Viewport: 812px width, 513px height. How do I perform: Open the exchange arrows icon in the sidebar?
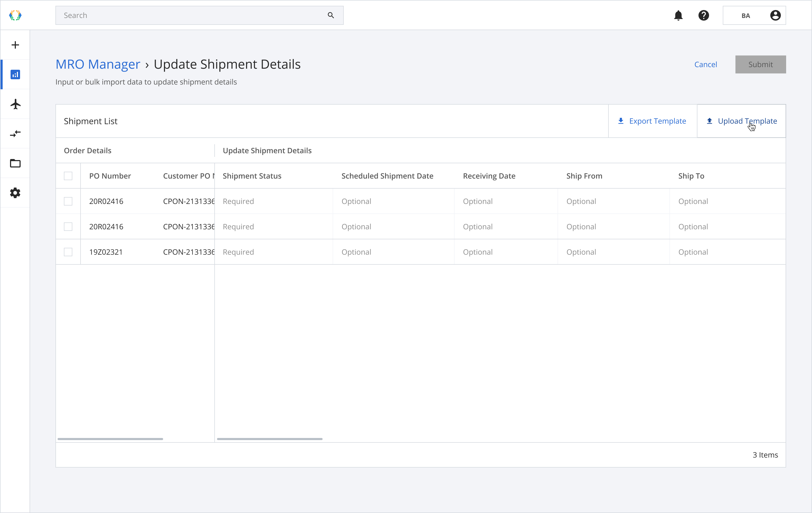pyautogui.click(x=15, y=133)
